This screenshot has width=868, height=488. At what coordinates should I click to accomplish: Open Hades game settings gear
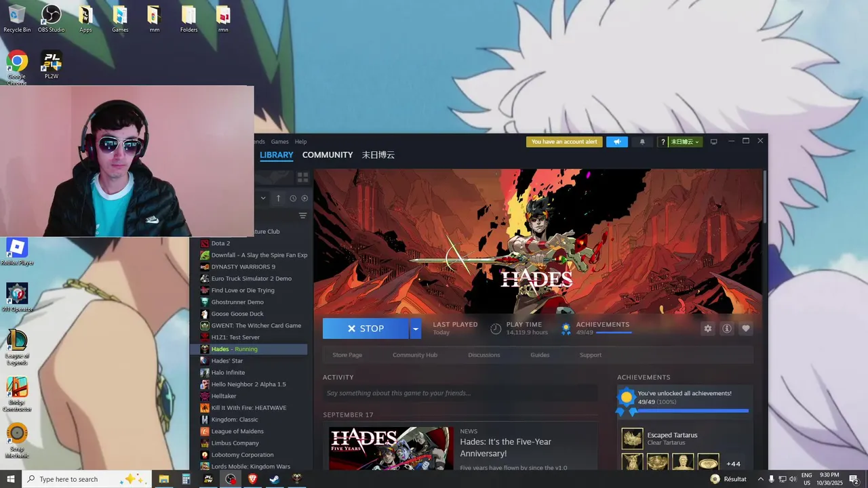708,329
